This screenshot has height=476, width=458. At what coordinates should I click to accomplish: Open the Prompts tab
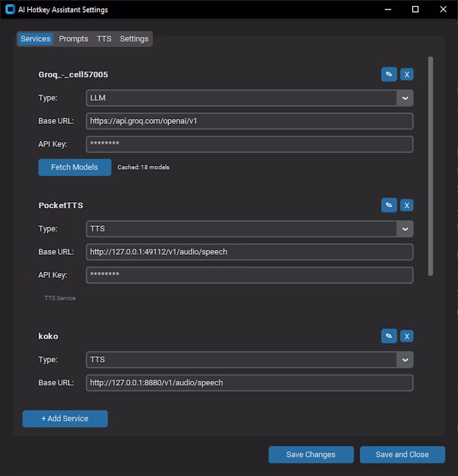click(73, 39)
